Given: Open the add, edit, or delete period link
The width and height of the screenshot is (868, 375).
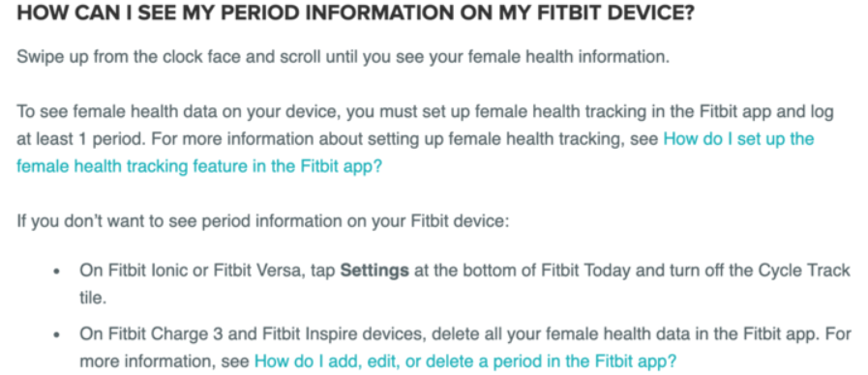Looking at the screenshot, I should click(465, 361).
